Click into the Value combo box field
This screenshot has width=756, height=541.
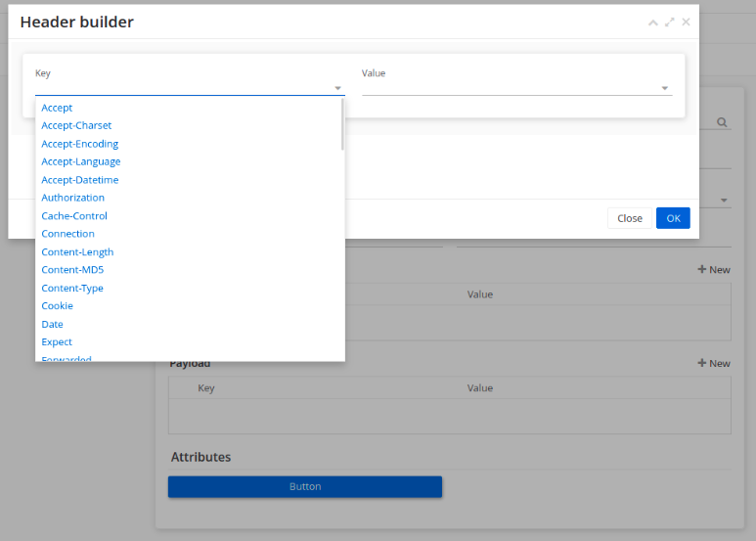pos(516,88)
